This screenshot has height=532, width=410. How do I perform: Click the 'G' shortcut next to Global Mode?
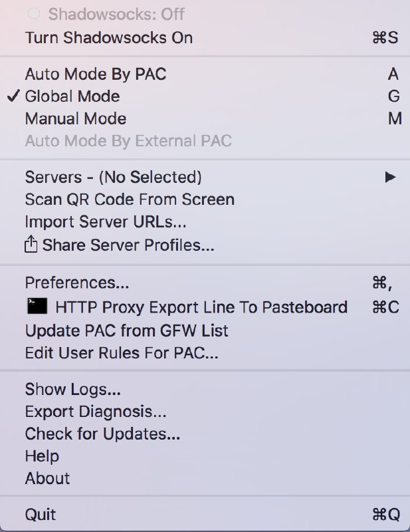[x=394, y=96]
